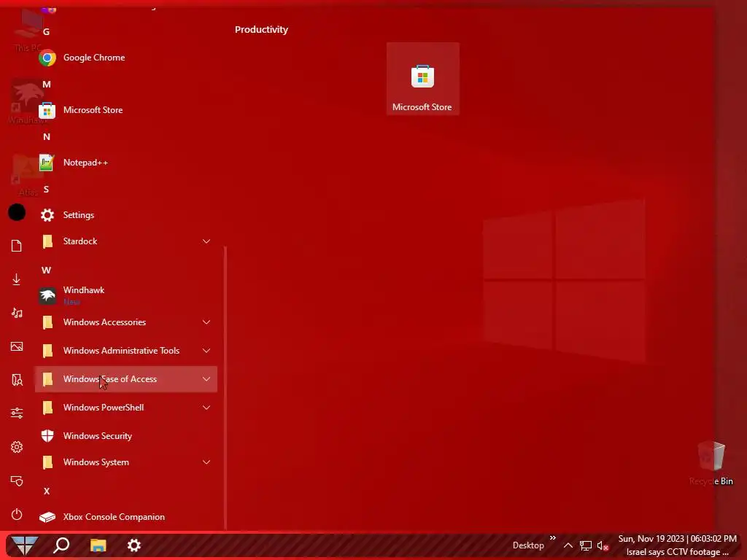The height and width of the screenshot is (560, 747).
Task: Expand the Windows Administrative Tools folder
Action: pos(125,351)
